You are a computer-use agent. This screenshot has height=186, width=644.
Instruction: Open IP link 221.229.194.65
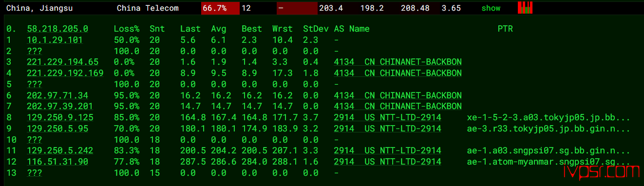(x=63, y=62)
